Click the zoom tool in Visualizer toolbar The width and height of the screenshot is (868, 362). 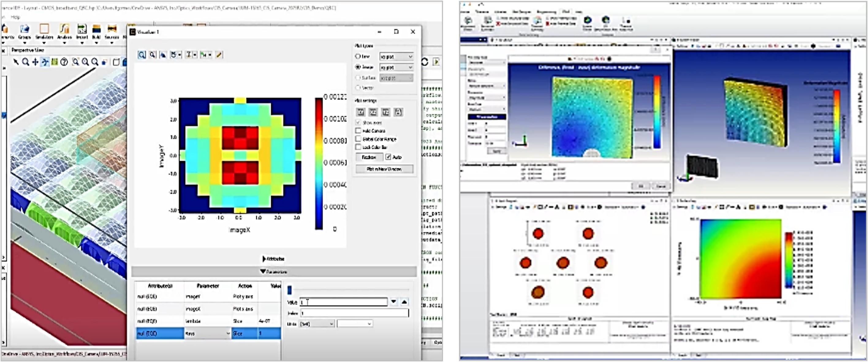[x=142, y=55]
